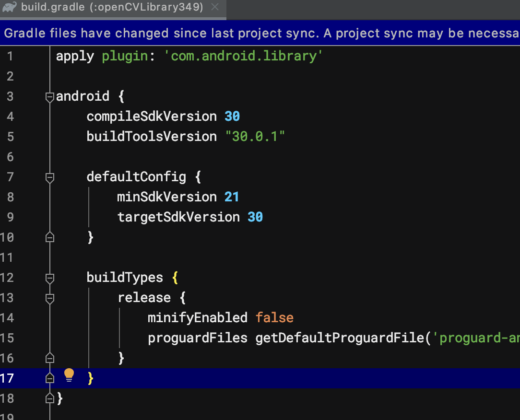Fold the release closing marker at line 16

click(50, 358)
